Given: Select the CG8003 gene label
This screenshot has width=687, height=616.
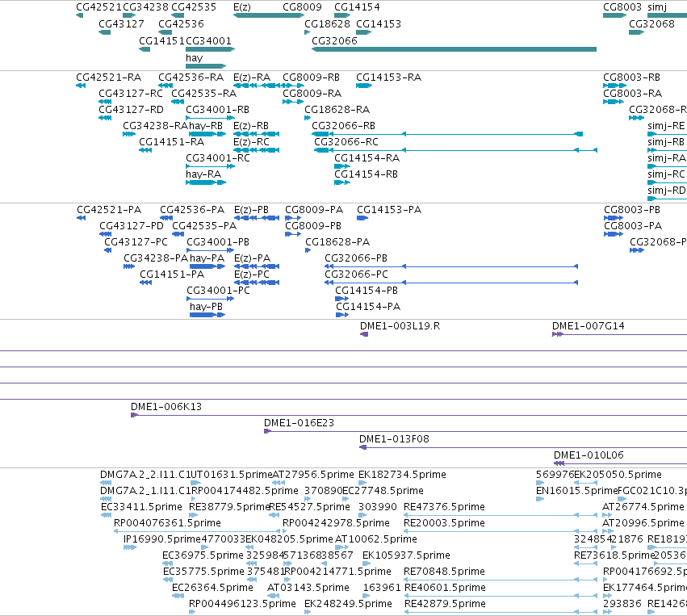Looking at the screenshot, I should pyautogui.click(x=622, y=7).
